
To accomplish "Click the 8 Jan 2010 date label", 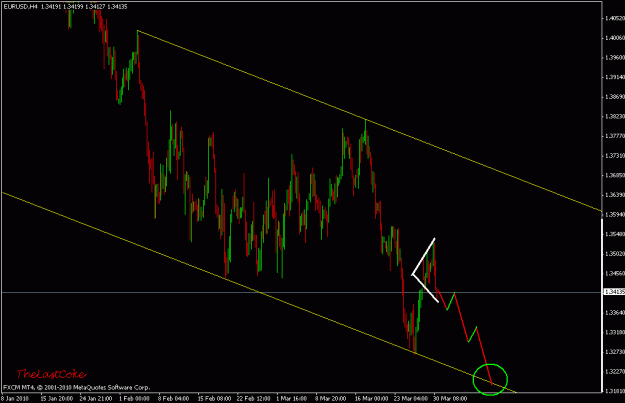I will (x=15, y=399).
